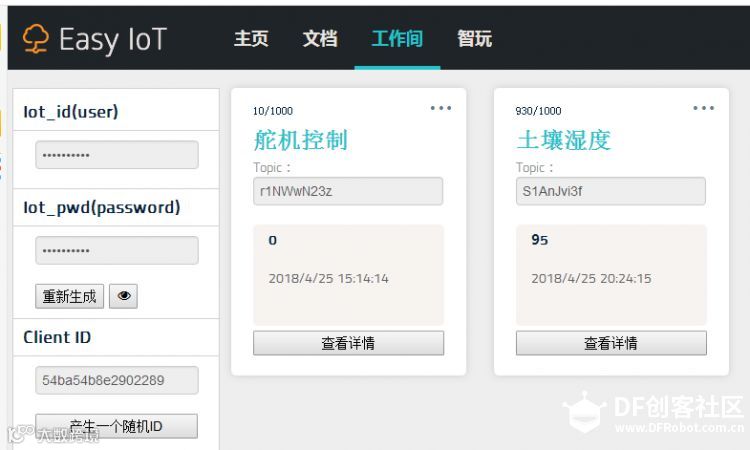Click the Easy IoT cloud logo icon
750x450 pixels.
tap(36, 39)
